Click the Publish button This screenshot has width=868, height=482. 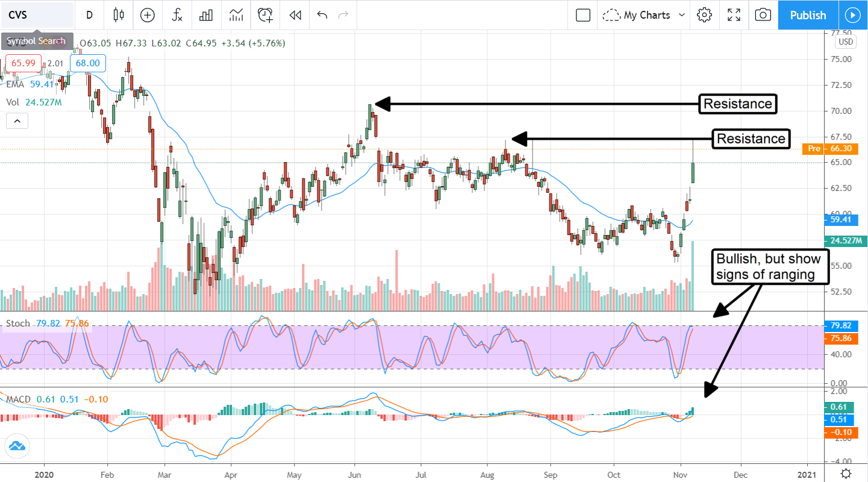pos(808,15)
